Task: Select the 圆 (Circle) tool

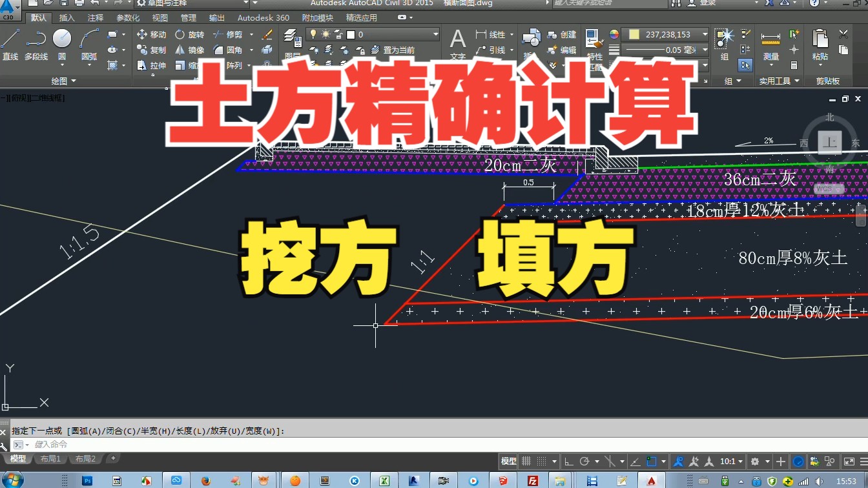Action: [62, 45]
